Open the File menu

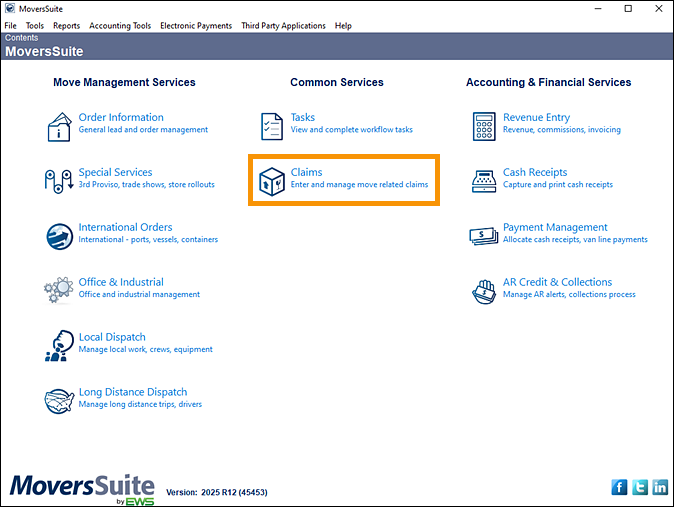click(11, 26)
